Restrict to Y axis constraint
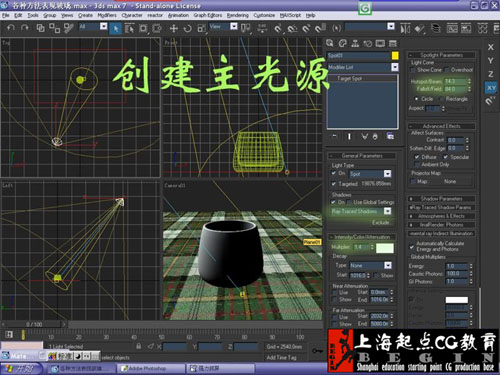This screenshot has height=375, width=500. [491, 61]
